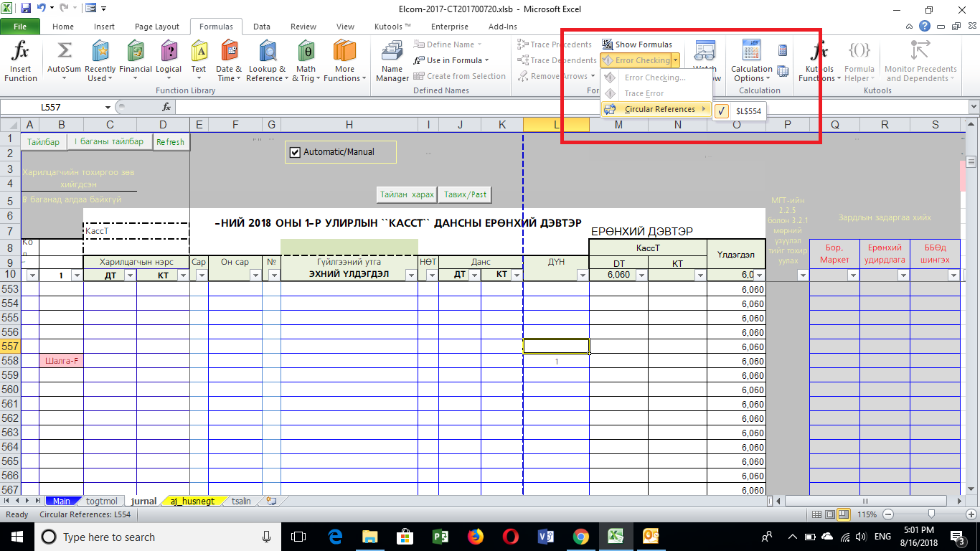Expand the Error Checking dropdown arrow
The width and height of the screenshot is (980, 551).
pyautogui.click(x=676, y=60)
